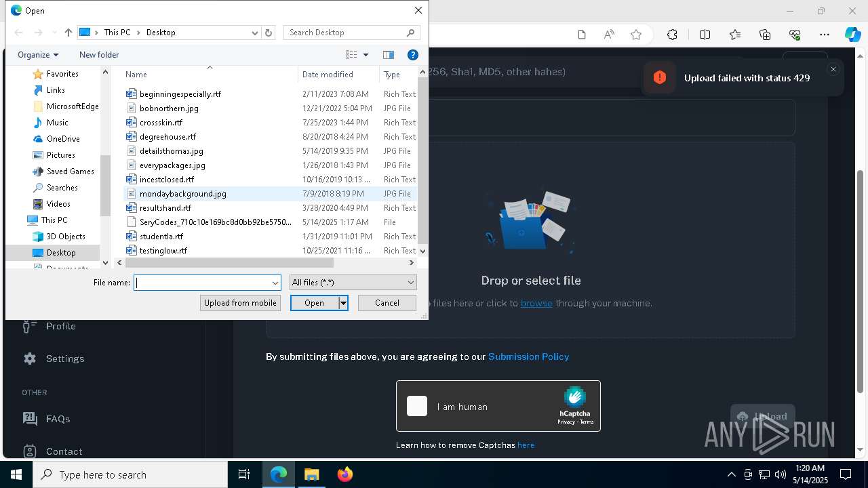
Task: Open the All files type dropdown
Action: pos(353,283)
